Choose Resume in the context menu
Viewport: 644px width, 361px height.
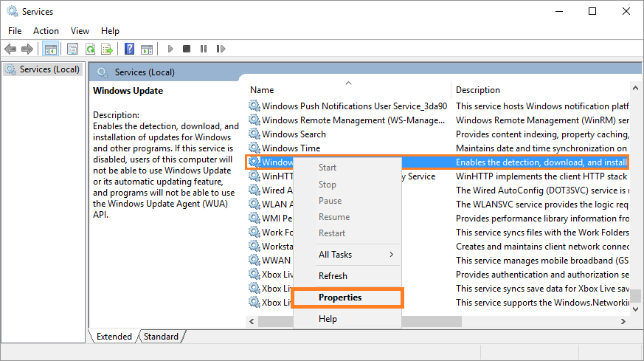[347, 217]
